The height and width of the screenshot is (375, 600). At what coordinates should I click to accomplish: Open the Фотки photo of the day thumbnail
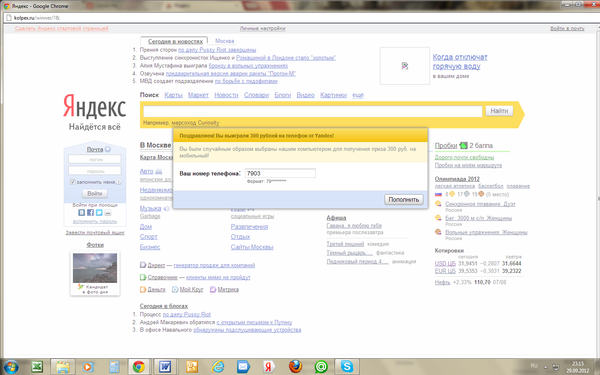tap(95, 268)
